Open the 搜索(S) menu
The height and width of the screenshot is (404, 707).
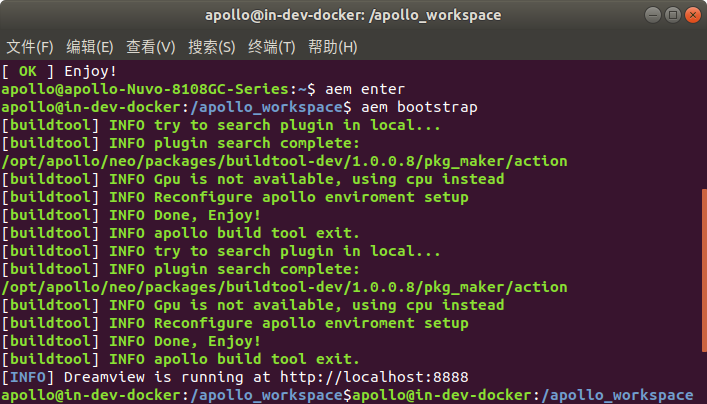click(x=212, y=47)
